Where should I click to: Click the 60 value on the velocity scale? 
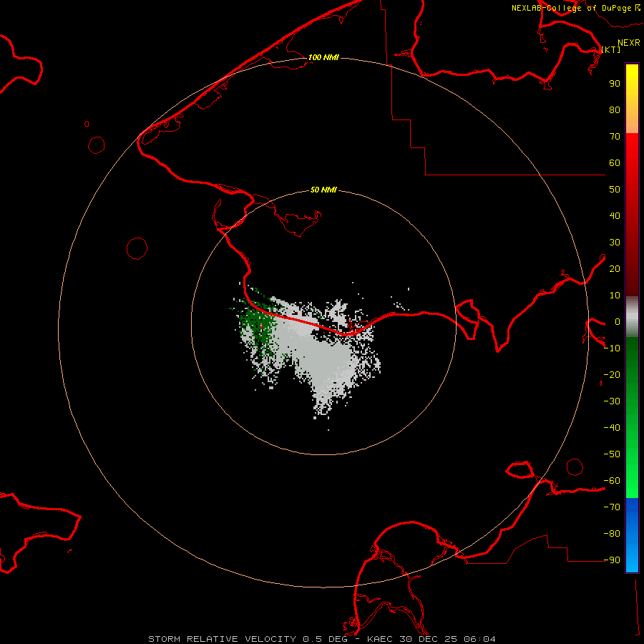pyautogui.click(x=615, y=162)
